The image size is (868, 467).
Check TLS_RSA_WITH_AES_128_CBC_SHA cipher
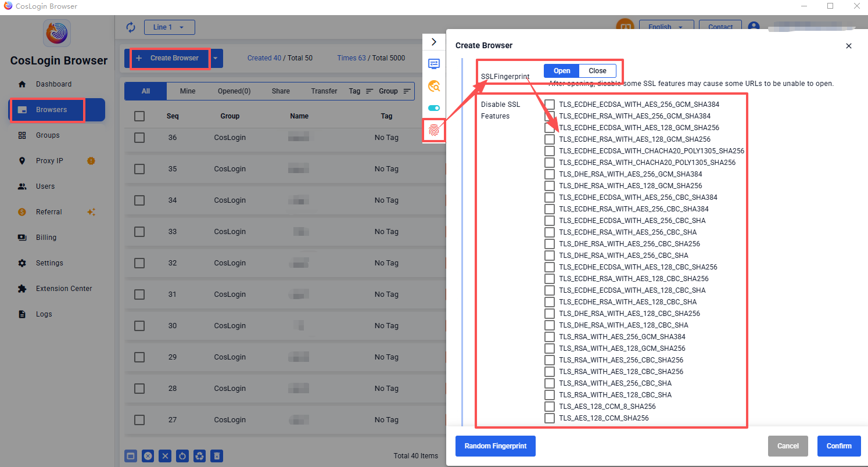click(550, 395)
